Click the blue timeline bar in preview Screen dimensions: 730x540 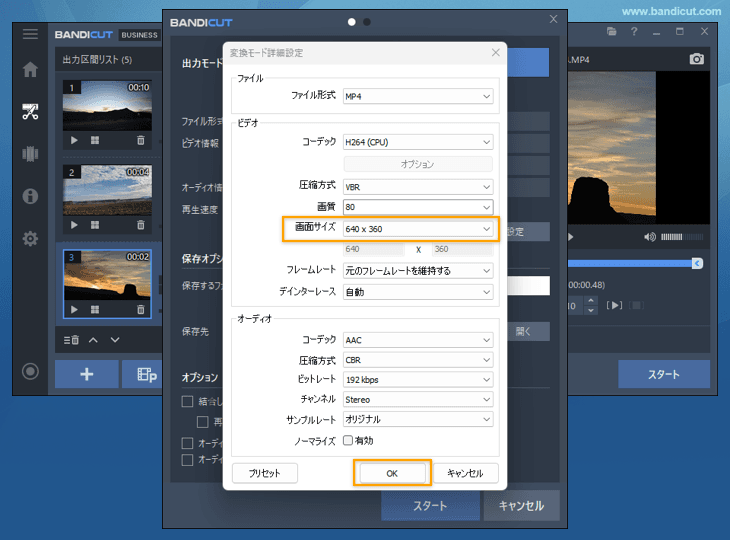(x=630, y=263)
